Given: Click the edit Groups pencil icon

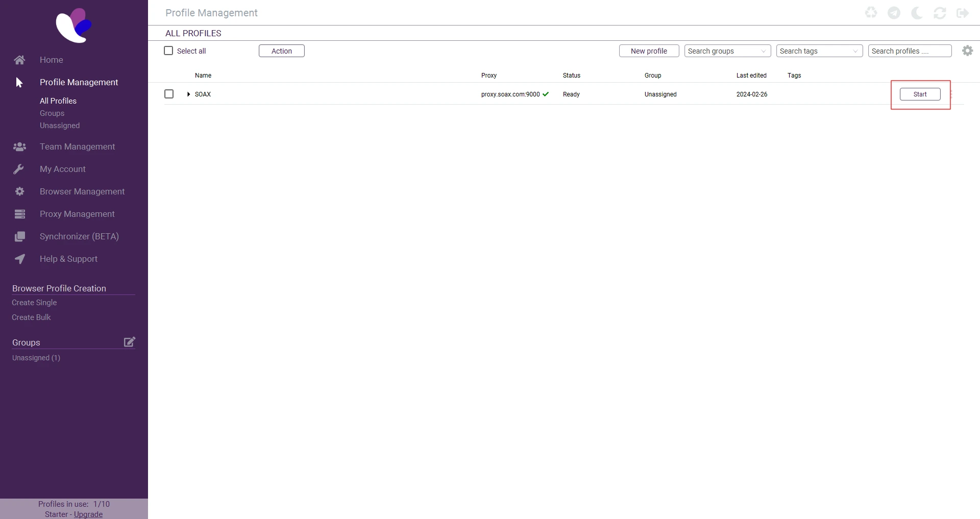Looking at the screenshot, I should [130, 342].
